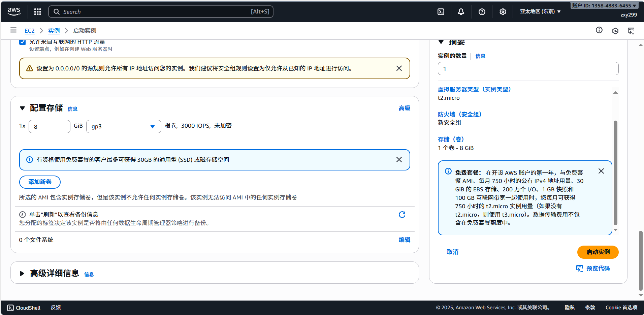The width and height of the screenshot is (644, 315).
Task: Refresh the backup information
Action: click(402, 215)
